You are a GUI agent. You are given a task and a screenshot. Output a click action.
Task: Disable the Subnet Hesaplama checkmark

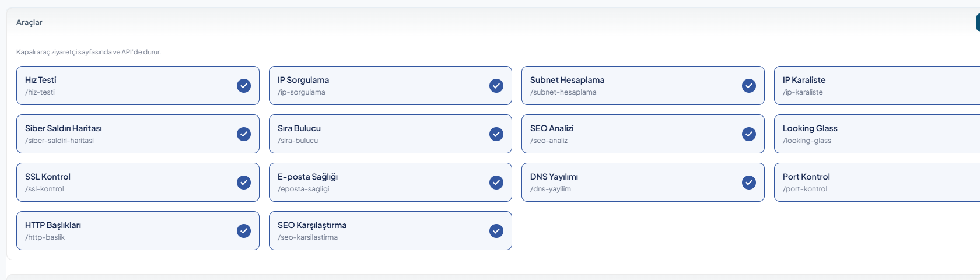pyautogui.click(x=749, y=86)
